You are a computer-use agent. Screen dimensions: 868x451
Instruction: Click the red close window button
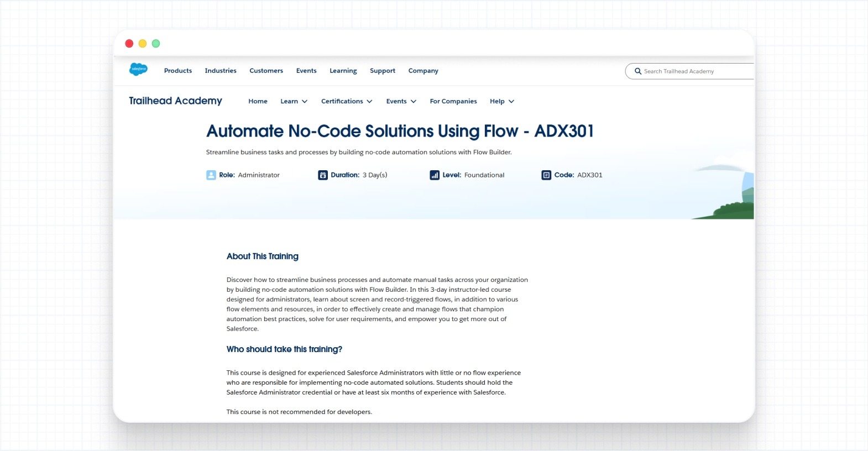click(129, 44)
